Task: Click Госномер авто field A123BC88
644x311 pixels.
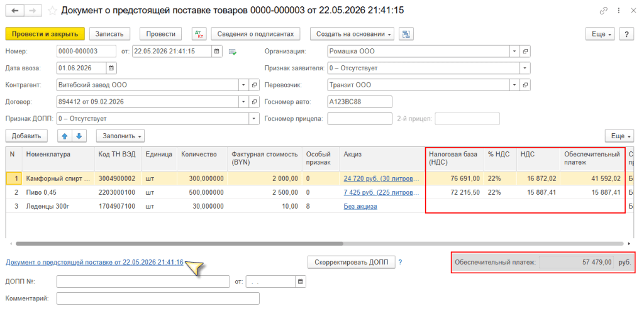Action: pyautogui.click(x=360, y=102)
